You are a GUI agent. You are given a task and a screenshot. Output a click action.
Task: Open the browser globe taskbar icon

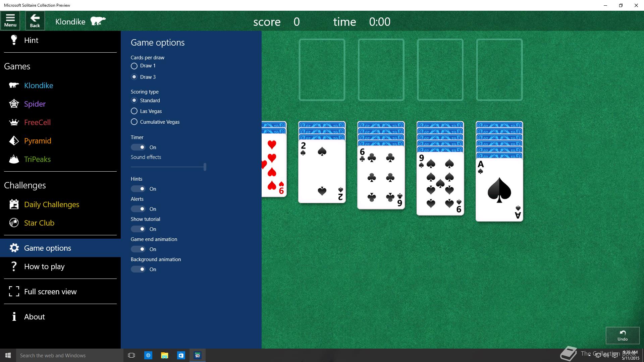(148, 355)
